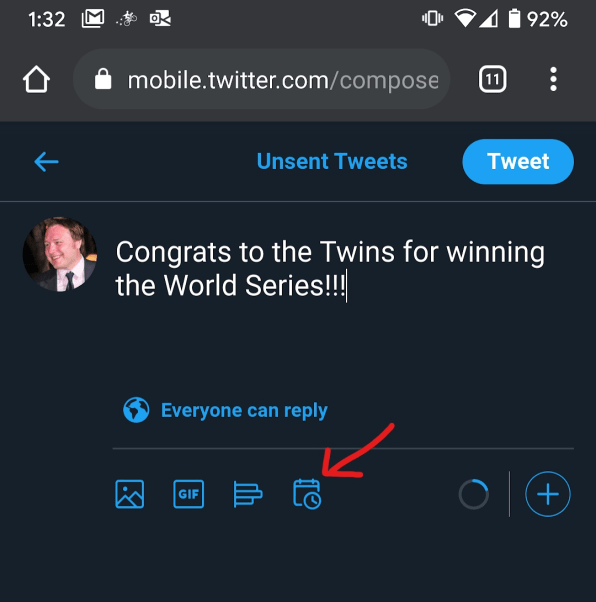View site security lock icon
The height and width of the screenshot is (602, 596).
[103, 79]
